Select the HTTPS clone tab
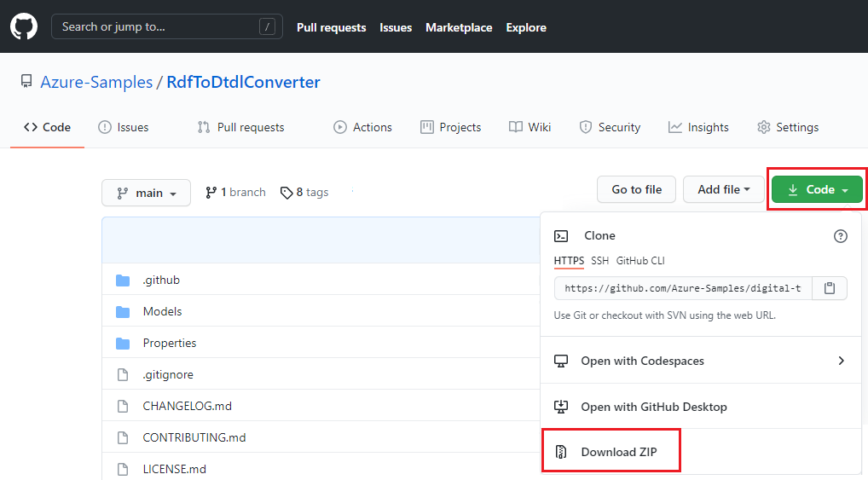The image size is (868, 480). (x=569, y=261)
